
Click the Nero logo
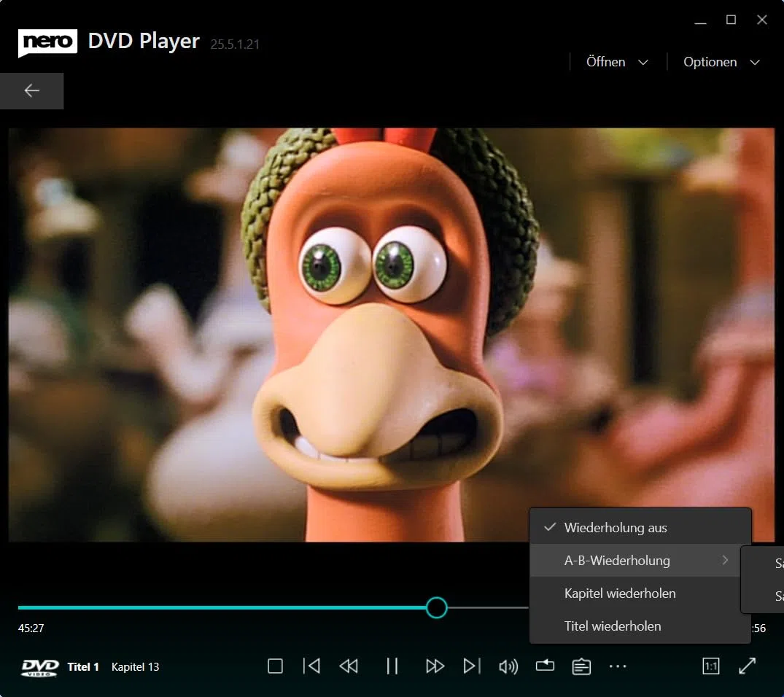pos(47,42)
